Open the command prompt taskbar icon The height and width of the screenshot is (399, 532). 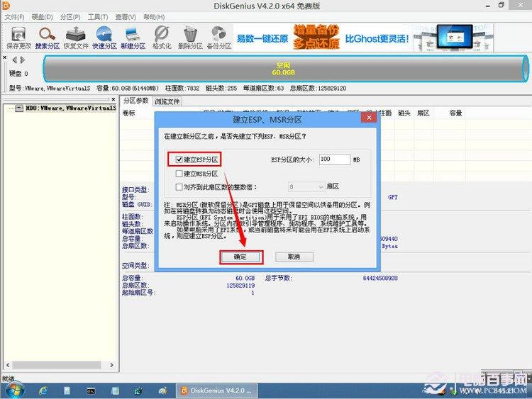[x=91, y=391]
